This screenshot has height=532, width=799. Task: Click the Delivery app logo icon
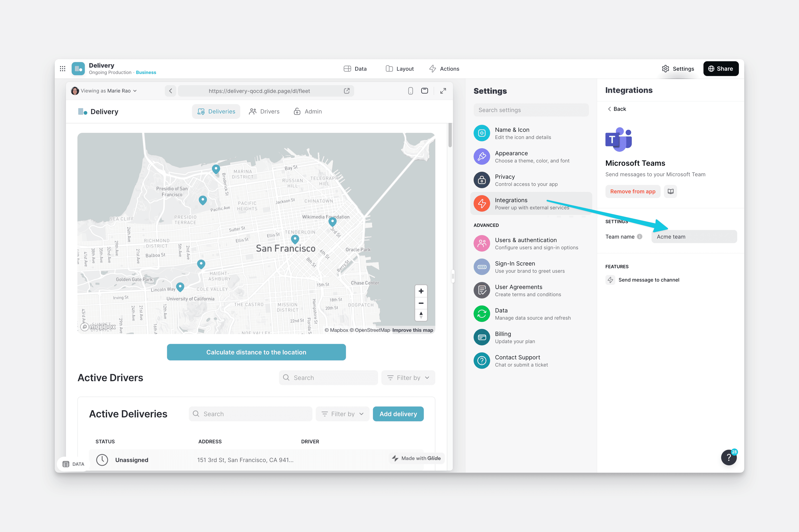(x=78, y=69)
